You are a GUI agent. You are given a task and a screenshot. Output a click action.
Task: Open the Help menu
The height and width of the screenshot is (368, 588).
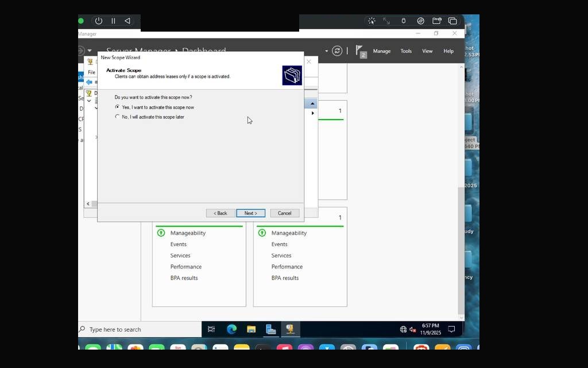(x=448, y=51)
